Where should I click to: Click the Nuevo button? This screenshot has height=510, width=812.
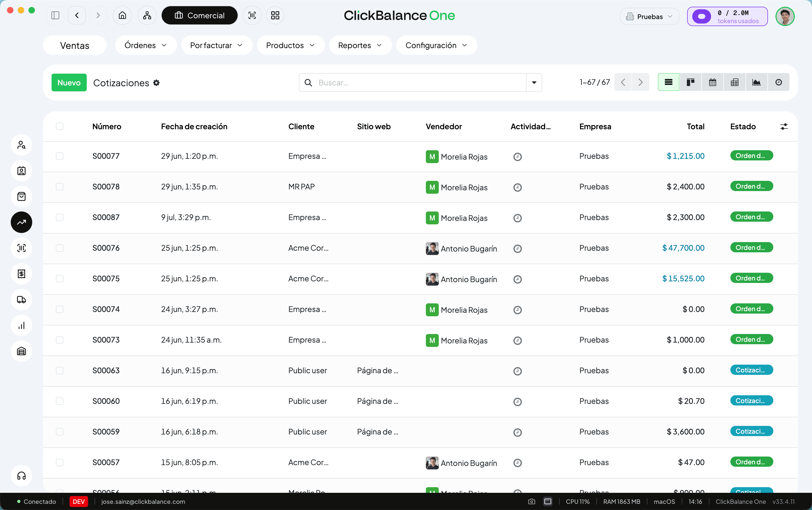point(69,83)
